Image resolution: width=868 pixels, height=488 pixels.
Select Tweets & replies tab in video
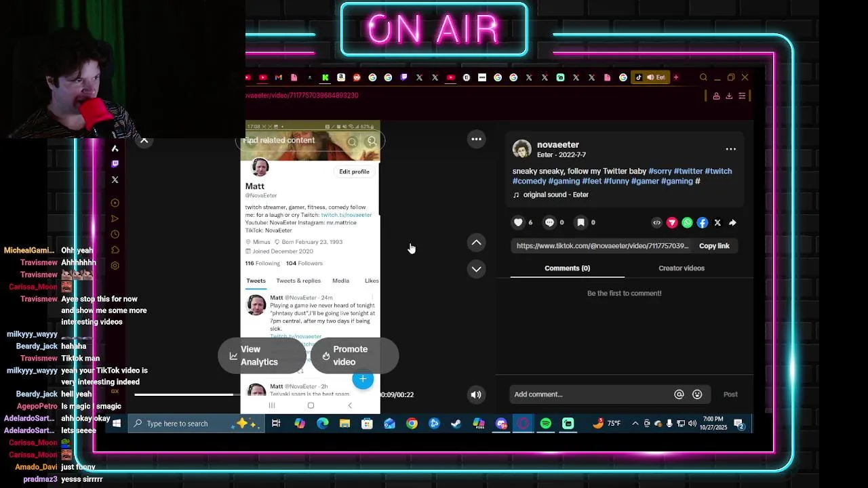[298, 281]
